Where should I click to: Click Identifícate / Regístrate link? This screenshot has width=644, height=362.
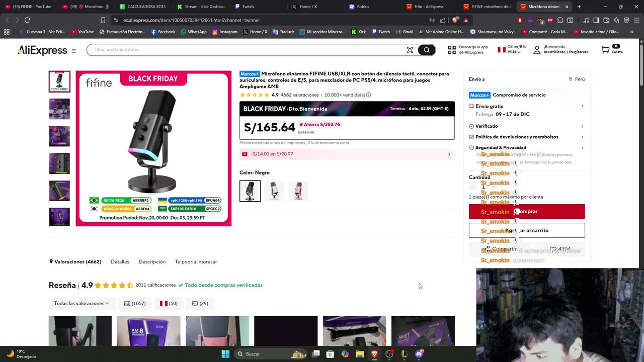(566, 52)
